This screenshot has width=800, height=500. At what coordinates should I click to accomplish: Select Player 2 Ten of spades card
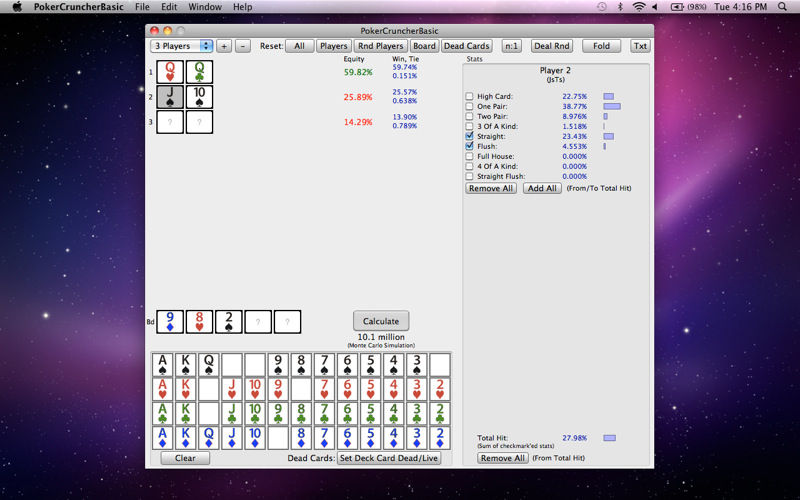point(199,97)
